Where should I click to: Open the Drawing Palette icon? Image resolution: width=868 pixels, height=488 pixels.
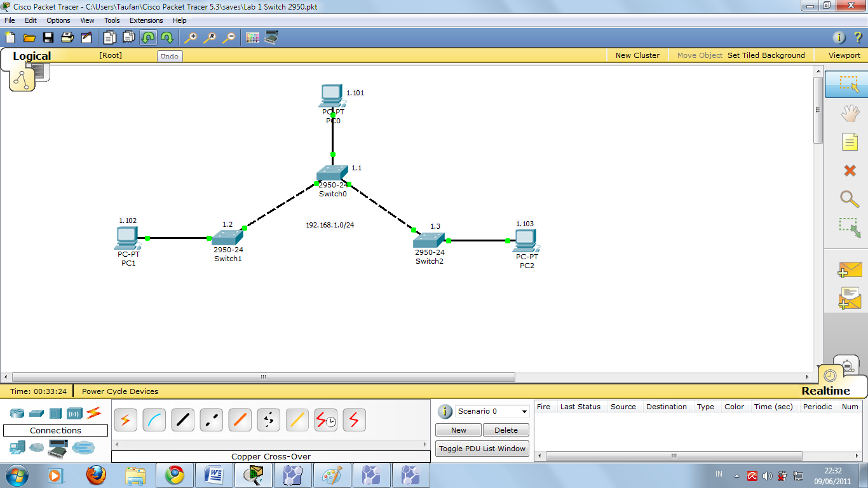[x=252, y=37]
